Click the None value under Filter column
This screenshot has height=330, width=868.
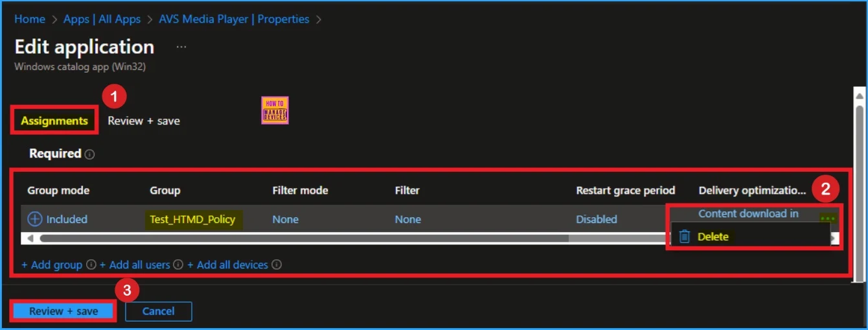[408, 219]
